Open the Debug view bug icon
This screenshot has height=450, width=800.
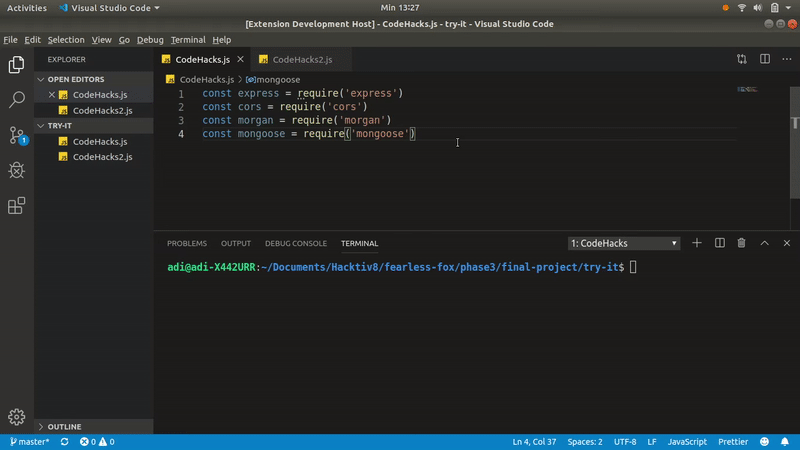16,170
